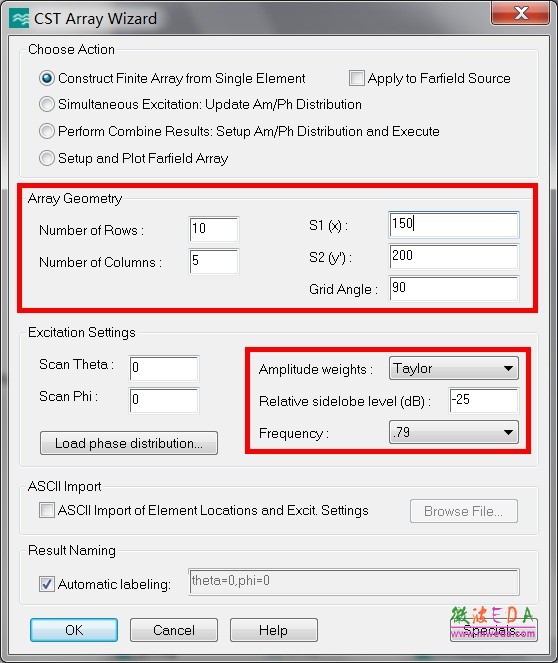The height and width of the screenshot is (663, 558).
Task: Open the Help button
Action: point(274,630)
